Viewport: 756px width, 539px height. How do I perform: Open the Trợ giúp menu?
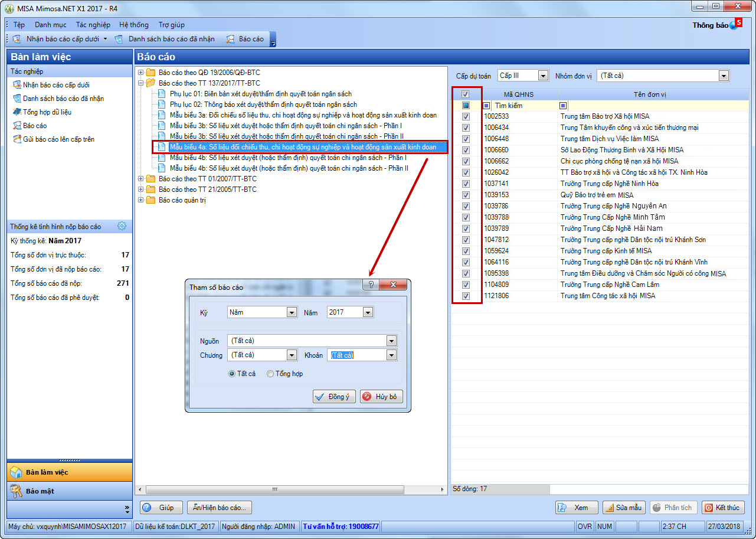[171, 25]
